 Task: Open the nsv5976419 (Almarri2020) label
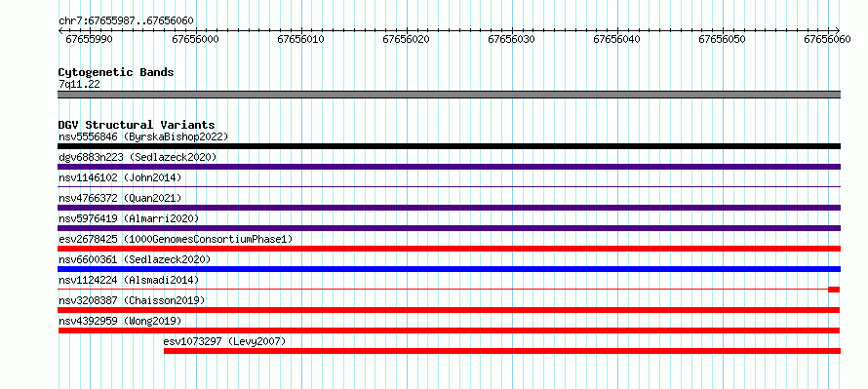pos(129,218)
